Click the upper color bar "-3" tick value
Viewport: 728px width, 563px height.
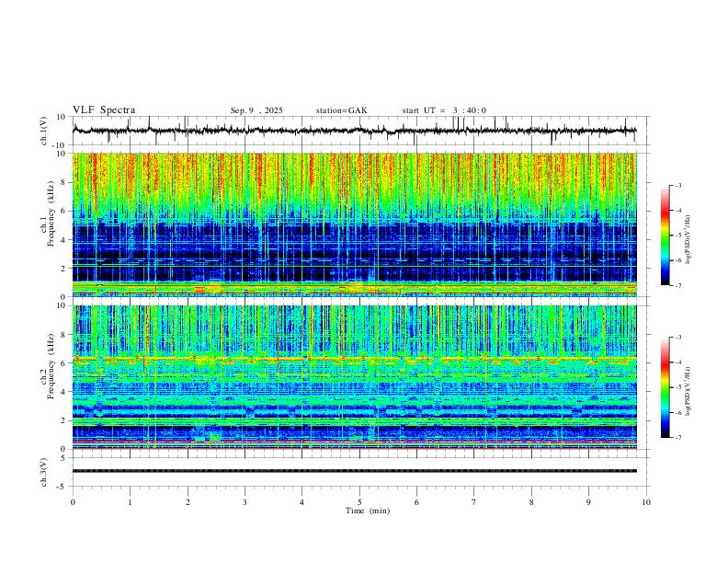point(678,185)
